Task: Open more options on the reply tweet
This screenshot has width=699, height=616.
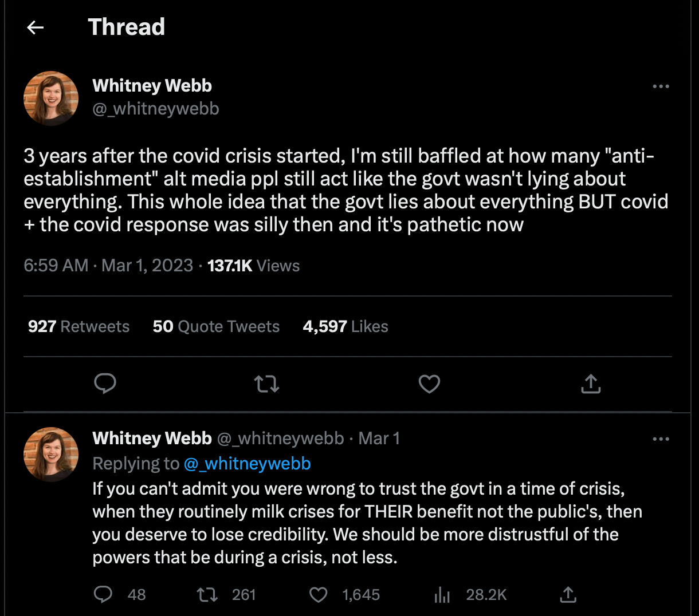Action: 661,439
